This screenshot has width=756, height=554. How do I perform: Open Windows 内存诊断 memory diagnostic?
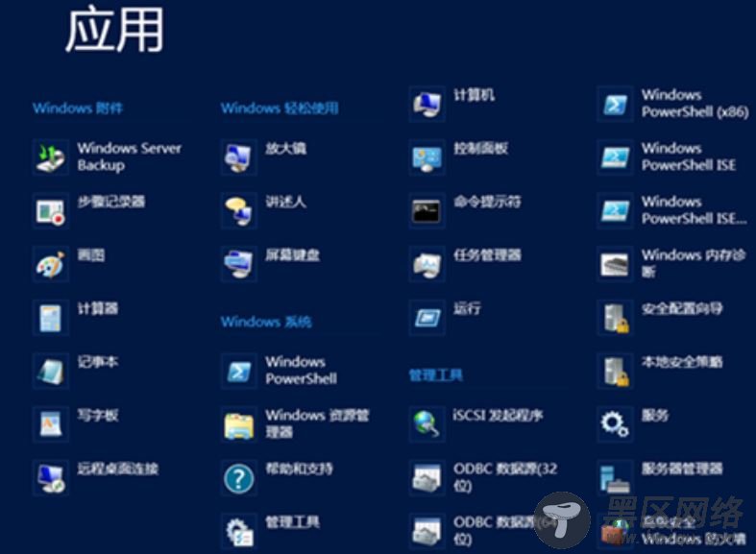671,263
